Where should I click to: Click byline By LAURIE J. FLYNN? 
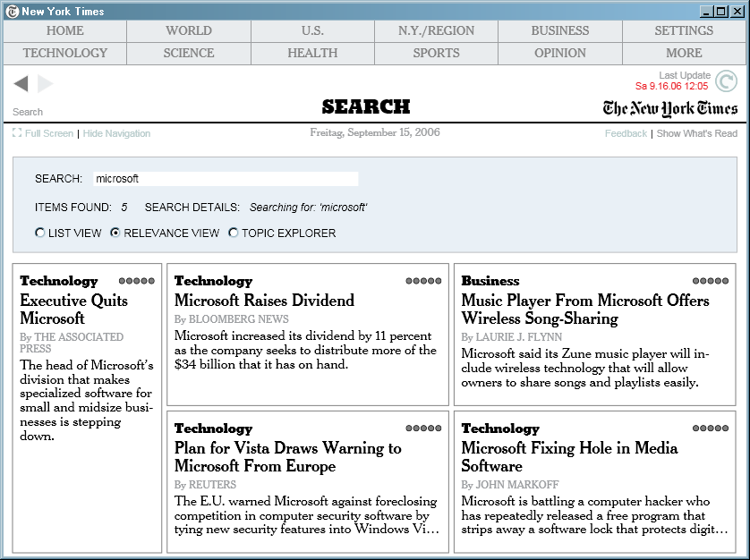pyautogui.click(x=511, y=337)
